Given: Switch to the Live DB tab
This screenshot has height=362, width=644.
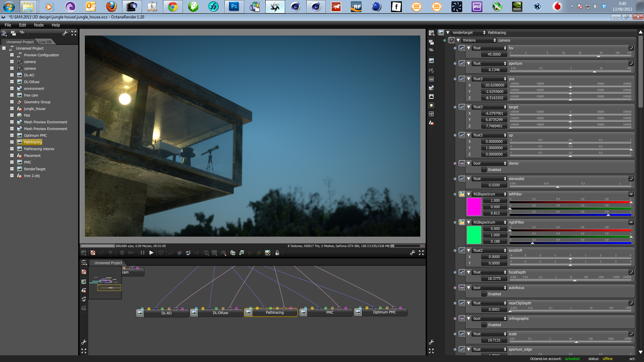Looking at the screenshot, I should click(x=45, y=42).
